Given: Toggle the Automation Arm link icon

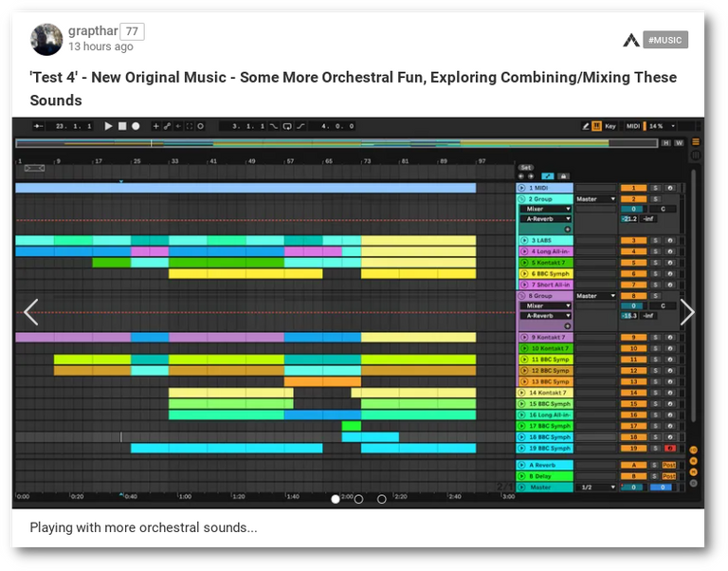Looking at the screenshot, I should click(167, 126).
